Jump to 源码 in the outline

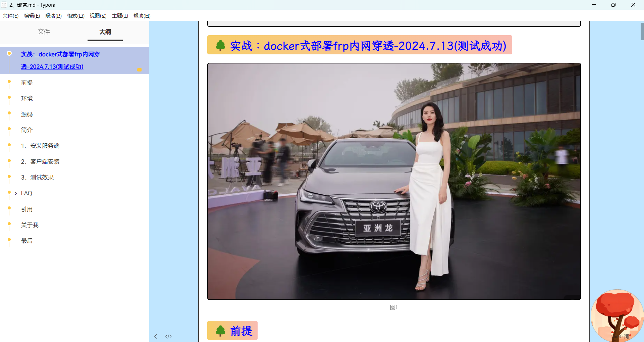[27, 114]
